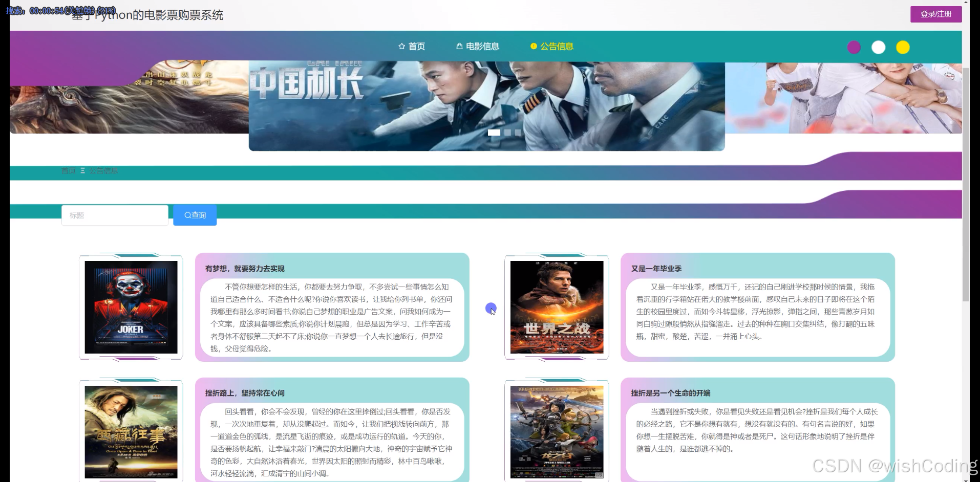Click the 登录/注册 button
The height and width of the screenshot is (482, 980).
936,14
